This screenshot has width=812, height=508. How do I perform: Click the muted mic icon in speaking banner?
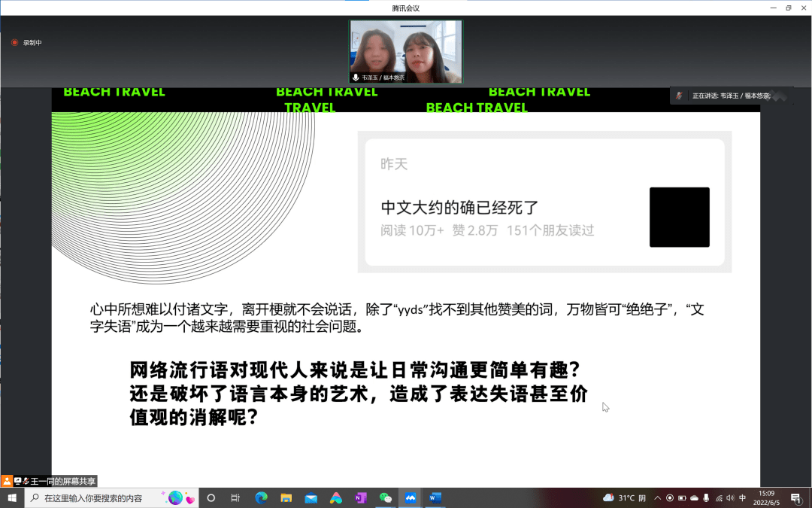[x=679, y=96]
